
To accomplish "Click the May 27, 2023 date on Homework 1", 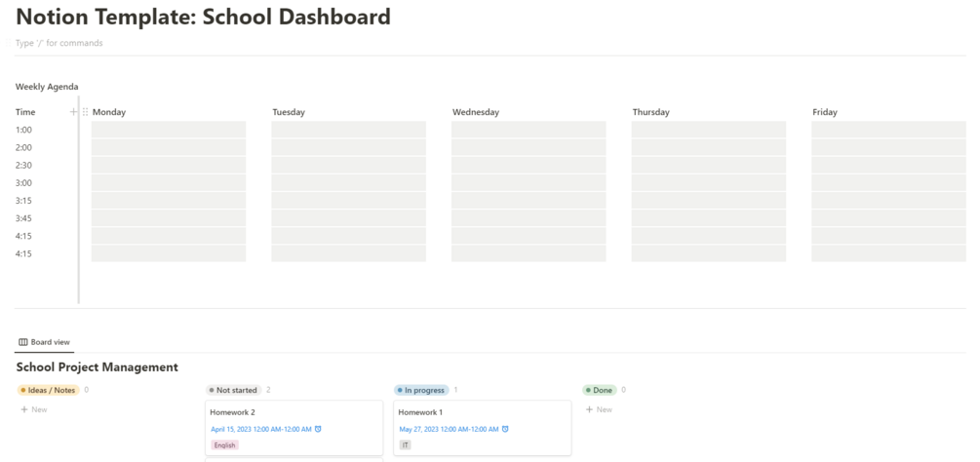I will click(449, 429).
